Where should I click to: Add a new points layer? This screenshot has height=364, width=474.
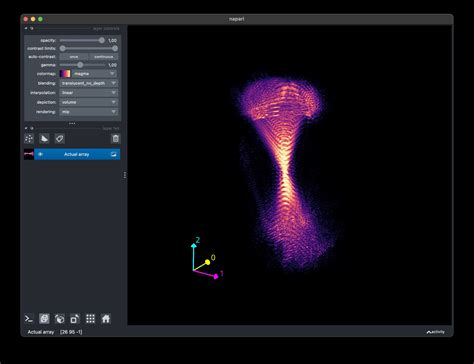(x=29, y=139)
